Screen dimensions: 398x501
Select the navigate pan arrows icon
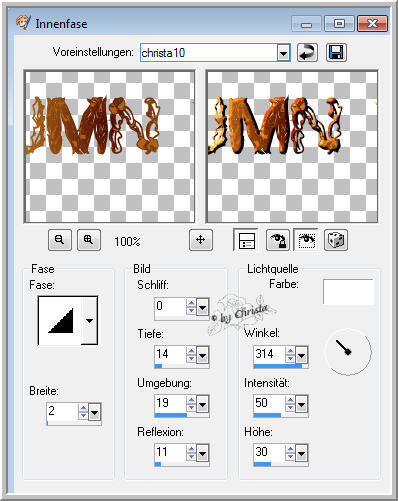click(201, 240)
